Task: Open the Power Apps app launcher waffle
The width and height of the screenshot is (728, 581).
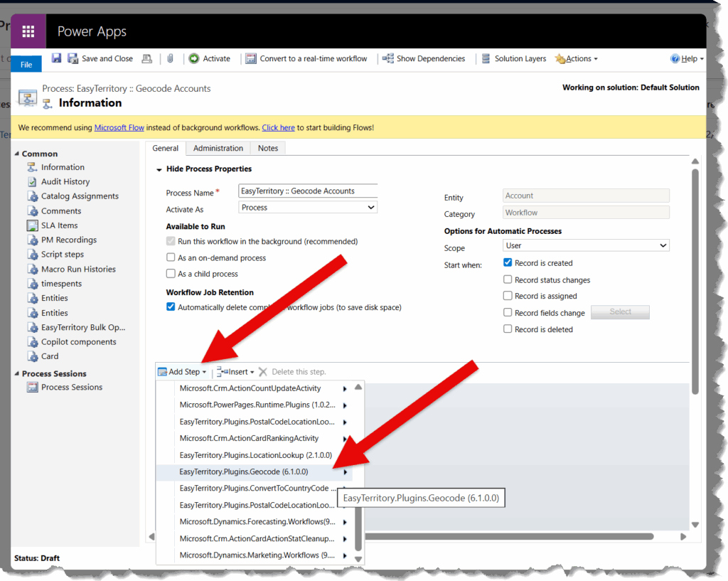Action: pyautogui.click(x=28, y=31)
